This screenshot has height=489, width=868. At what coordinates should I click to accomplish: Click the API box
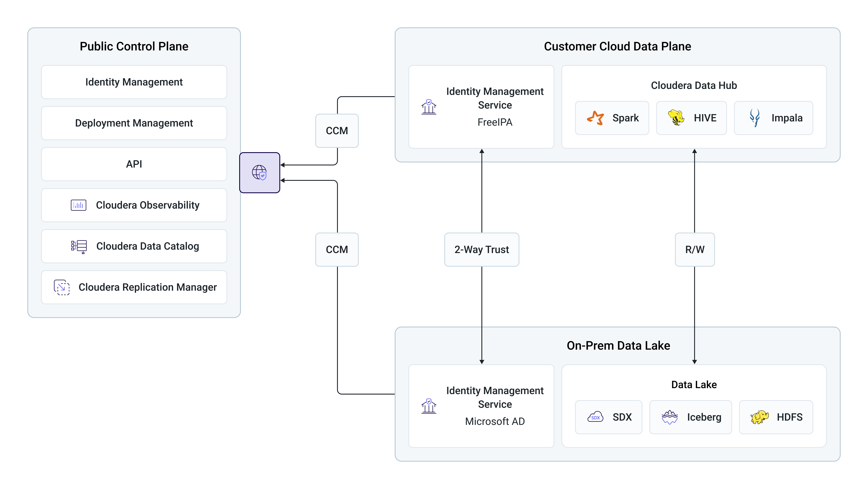pyautogui.click(x=134, y=164)
